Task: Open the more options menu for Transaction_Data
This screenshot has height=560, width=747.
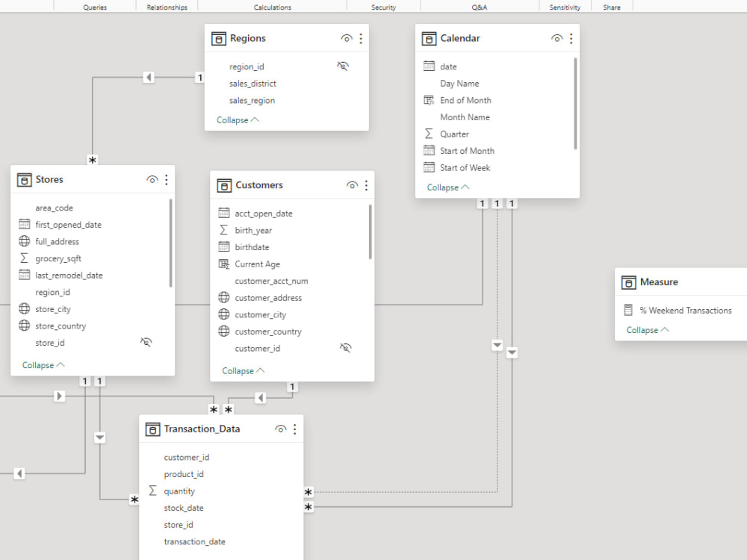Action: [x=294, y=429]
